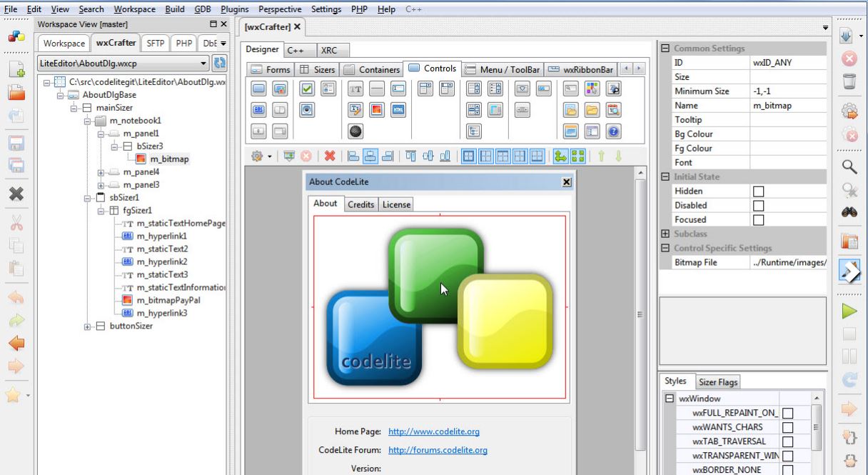Click scissors cut icon on left toolbar

coord(16,224)
